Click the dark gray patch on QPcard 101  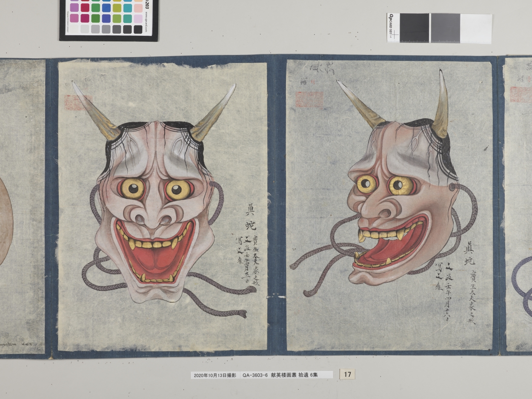[x=415, y=28]
